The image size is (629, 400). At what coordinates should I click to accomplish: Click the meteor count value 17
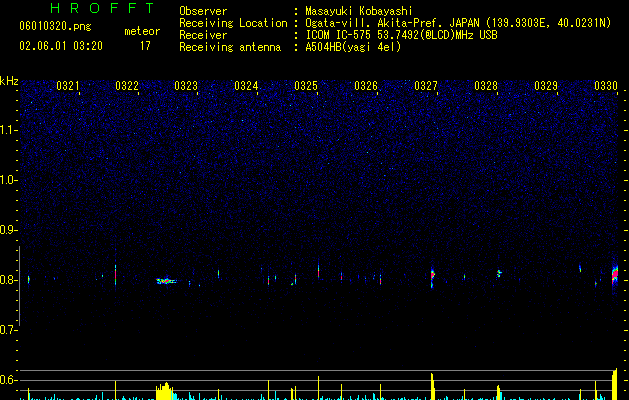tap(145, 46)
